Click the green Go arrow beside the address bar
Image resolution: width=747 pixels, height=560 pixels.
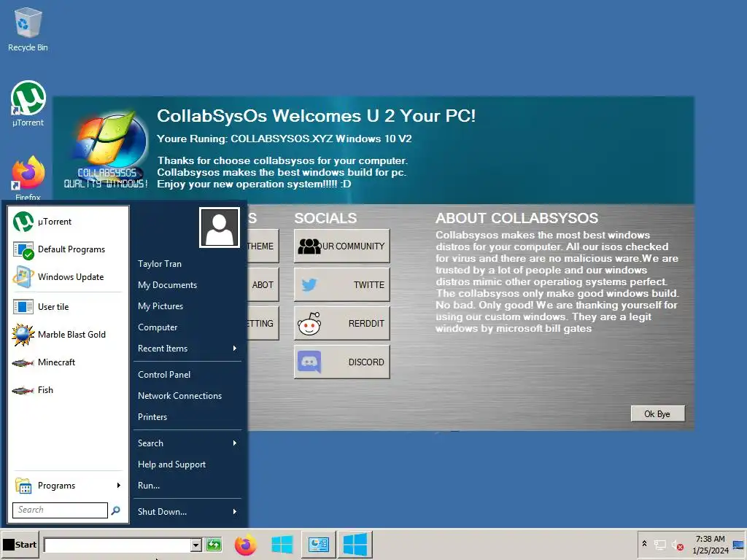pyautogui.click(x=214, y=545)
